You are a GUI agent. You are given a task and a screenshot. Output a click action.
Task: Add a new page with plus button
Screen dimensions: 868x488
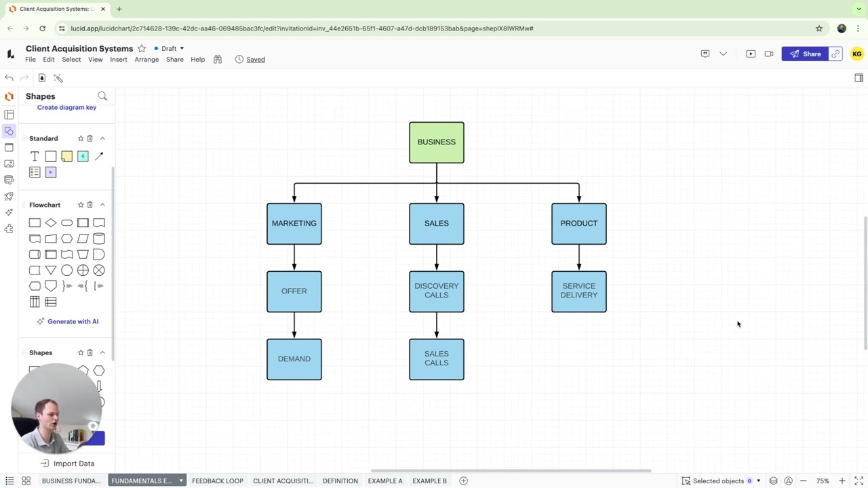pos(464,481)
